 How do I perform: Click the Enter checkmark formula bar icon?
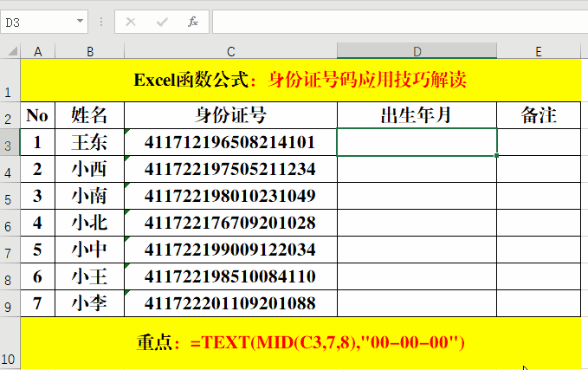pyautogui.click(x=162, y=23)
